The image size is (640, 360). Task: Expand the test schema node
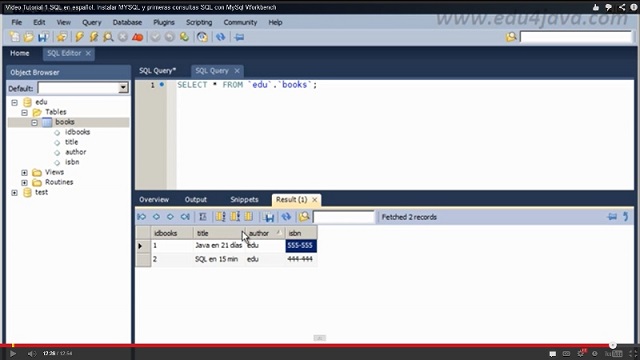click(x=15, y=192)
